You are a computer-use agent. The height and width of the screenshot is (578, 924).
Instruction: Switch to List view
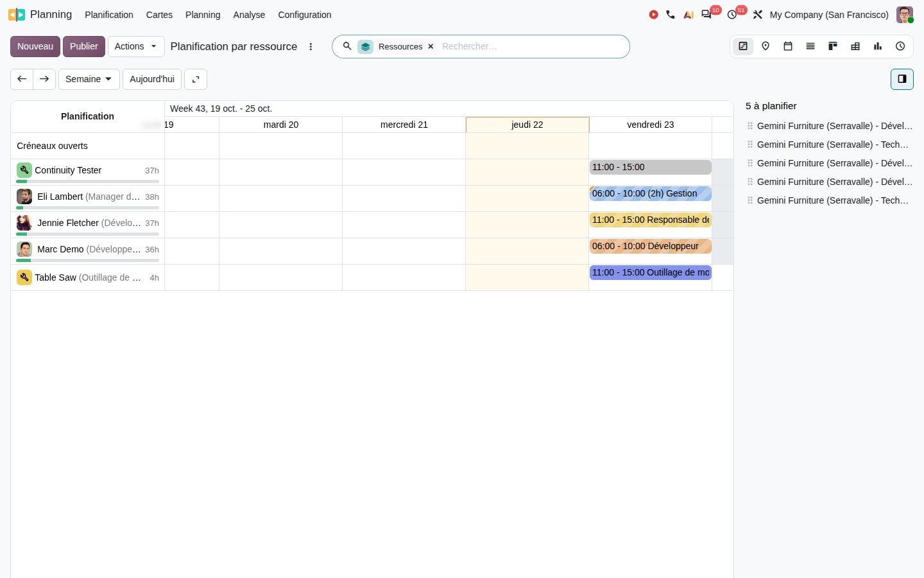pos(810,46)
